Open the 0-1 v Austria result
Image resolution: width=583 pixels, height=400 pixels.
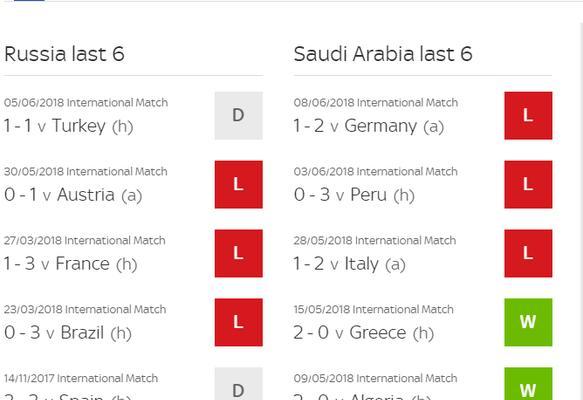click(x=73, y=195)
